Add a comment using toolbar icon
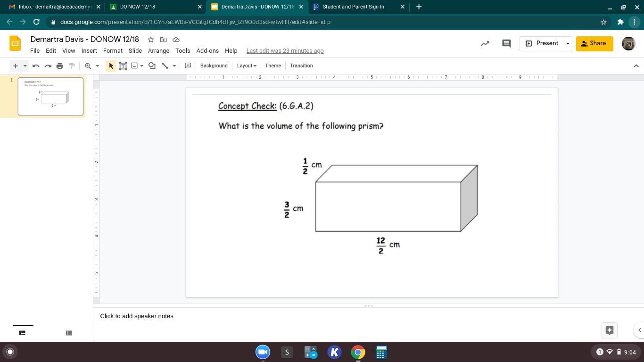Viewport: 644px width, 362px height. click(x=188, y=66)
